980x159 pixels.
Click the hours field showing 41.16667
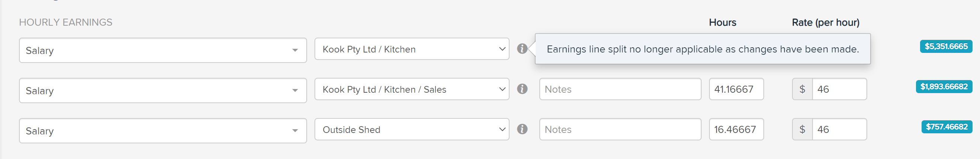736,89
